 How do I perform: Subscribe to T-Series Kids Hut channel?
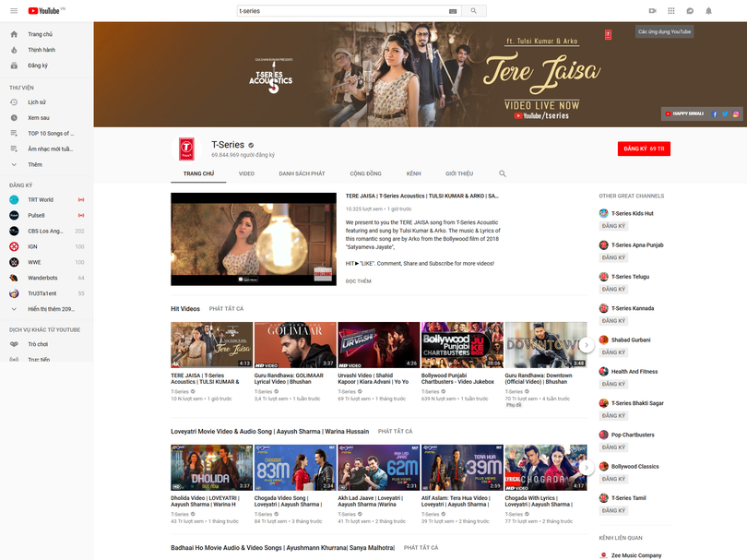point(617,224)
